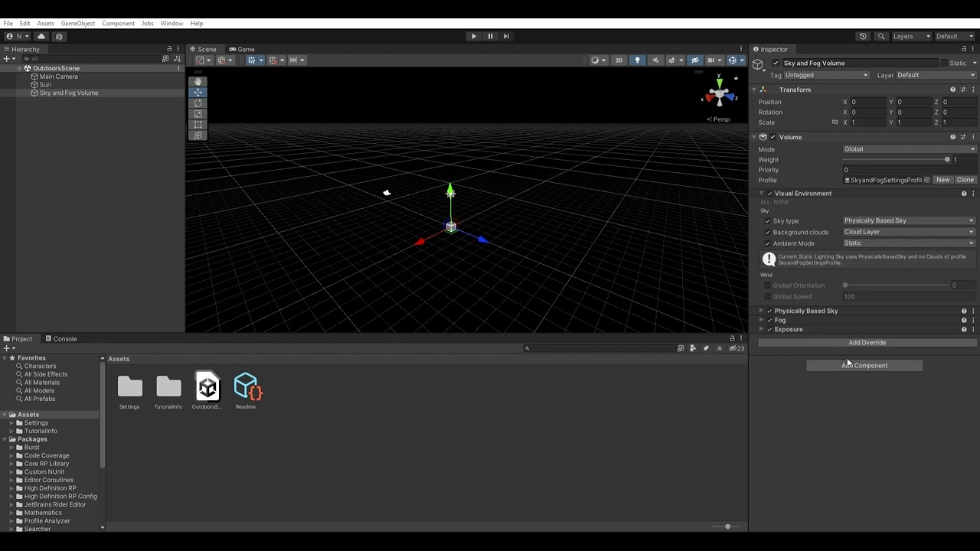This screenshot has width=980, height=551.
Task: Select the Move tool in the Scene overlay
Action: [198, 92]
